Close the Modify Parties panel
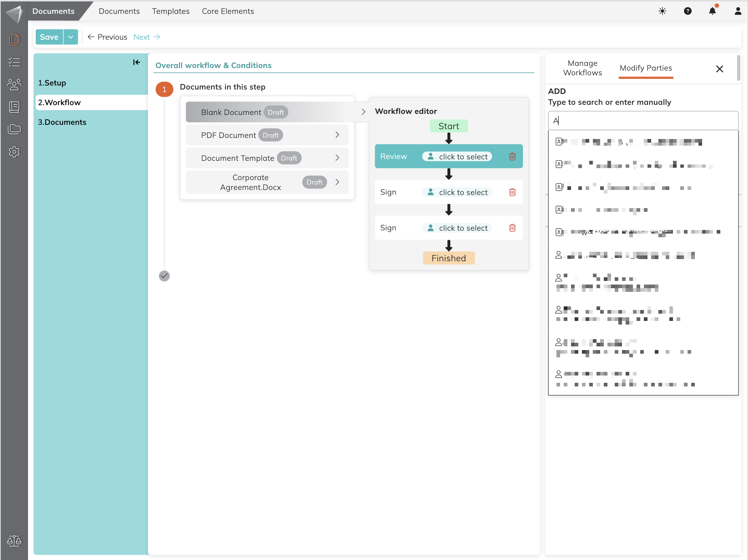748x560 pixels. click(x=719, y=69)
